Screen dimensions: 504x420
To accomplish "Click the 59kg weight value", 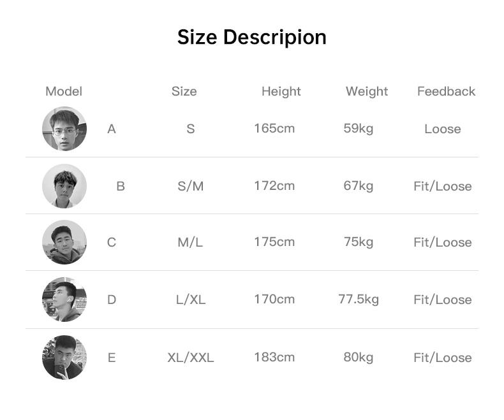I will [x=359, y=128].
